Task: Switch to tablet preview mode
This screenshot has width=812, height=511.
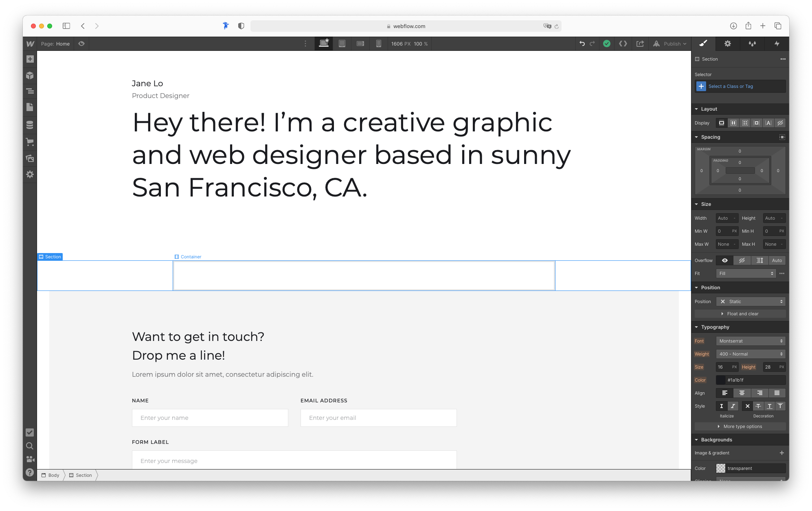Action: pos(342,44)
